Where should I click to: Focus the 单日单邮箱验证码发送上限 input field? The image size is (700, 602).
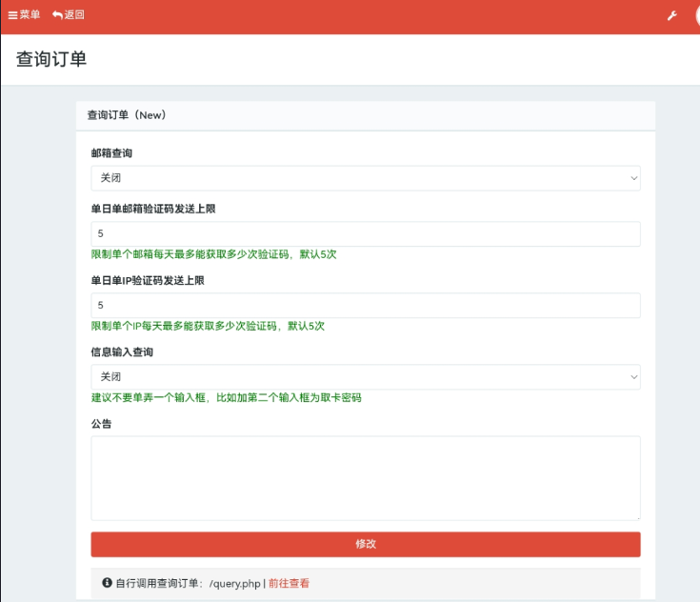pos(365,234)
